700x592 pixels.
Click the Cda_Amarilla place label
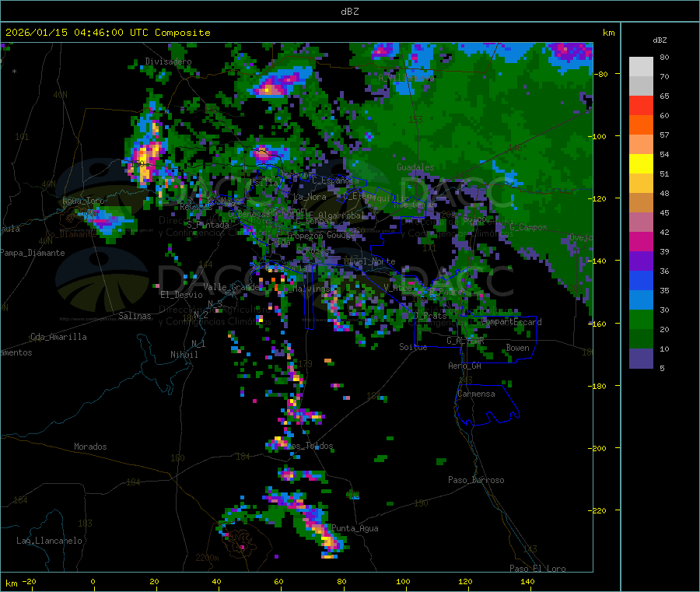(58, 337)
